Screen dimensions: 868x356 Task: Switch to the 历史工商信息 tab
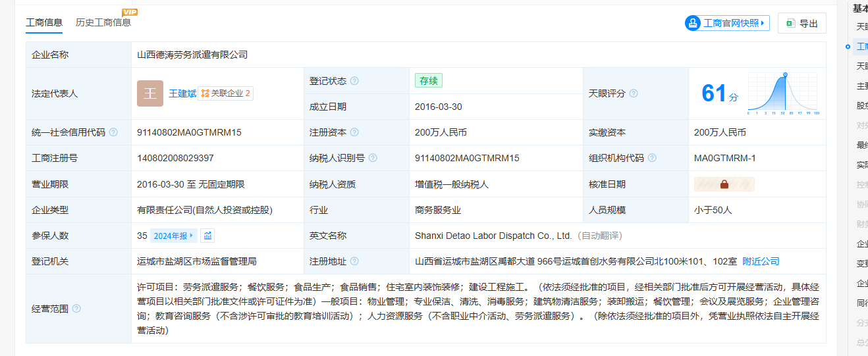click(x=103, y=22)
